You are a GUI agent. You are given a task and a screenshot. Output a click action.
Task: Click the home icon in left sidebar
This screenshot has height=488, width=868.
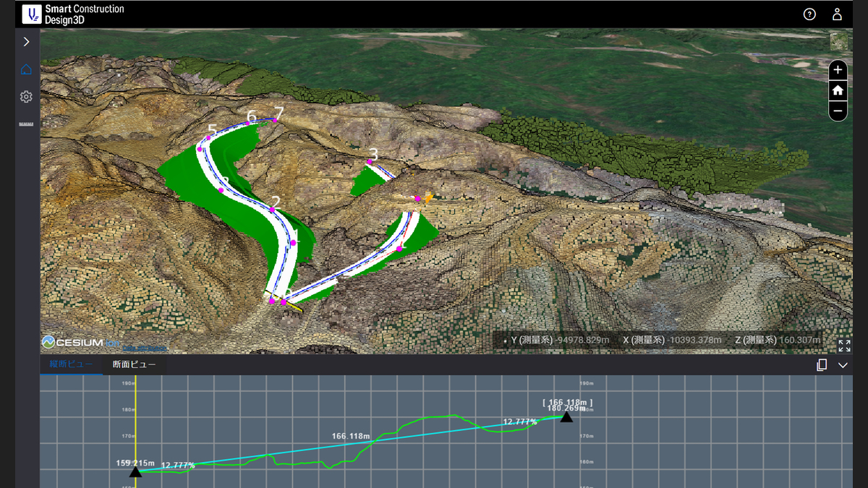click(x=26, y=70)
